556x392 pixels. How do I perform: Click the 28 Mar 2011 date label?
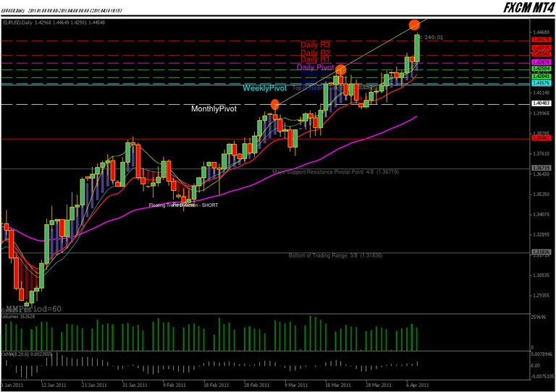[x=379, y=385]
